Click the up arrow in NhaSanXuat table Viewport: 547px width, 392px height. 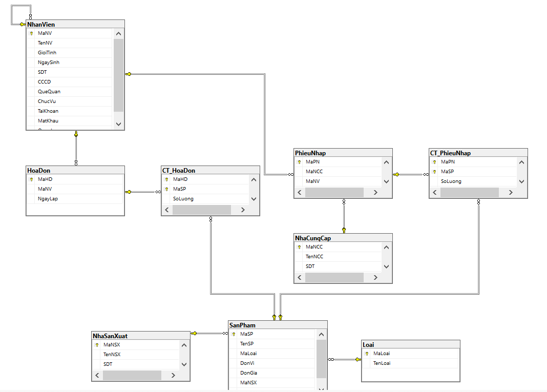(184, 345)
